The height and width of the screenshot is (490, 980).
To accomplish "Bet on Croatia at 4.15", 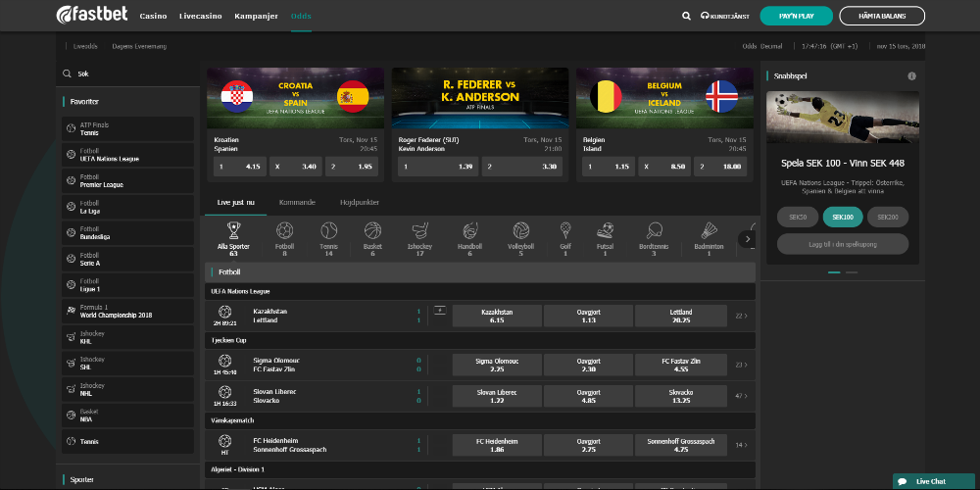I will (x=240, y=167).
